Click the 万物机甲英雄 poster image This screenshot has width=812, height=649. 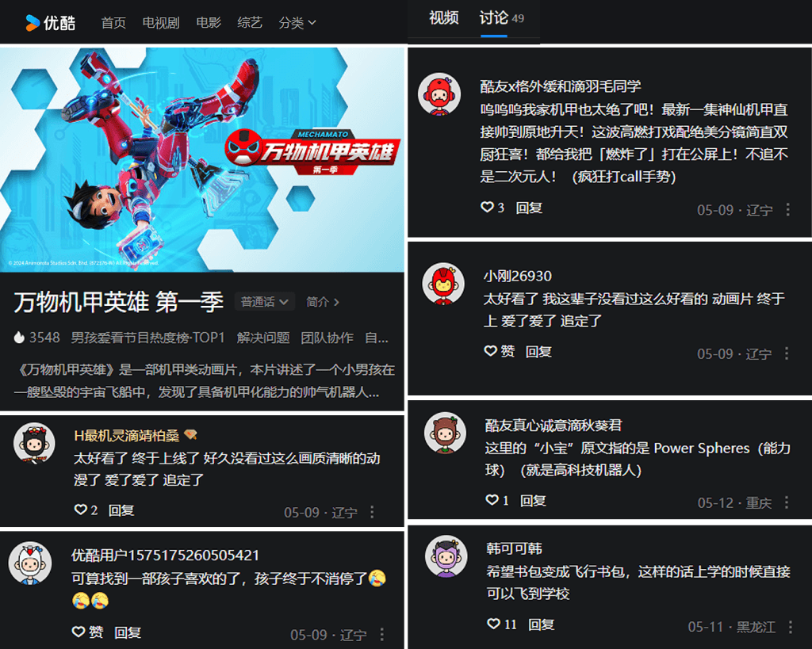pyautogui.click(x=202, y=160)
